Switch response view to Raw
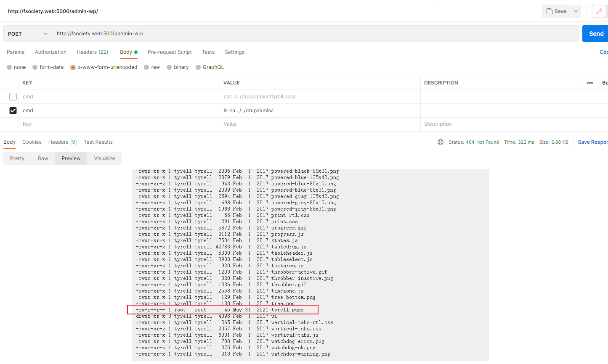 tap(43, 158)
